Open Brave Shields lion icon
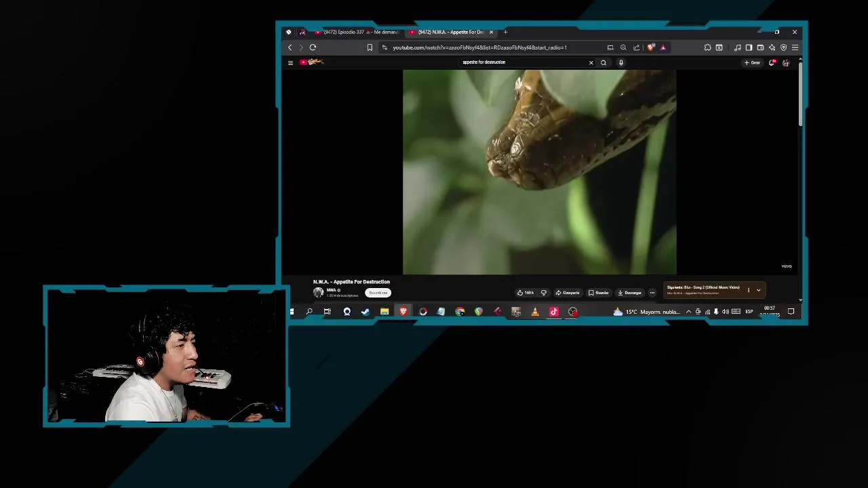The image size is (868, 488). coord(651,47)
